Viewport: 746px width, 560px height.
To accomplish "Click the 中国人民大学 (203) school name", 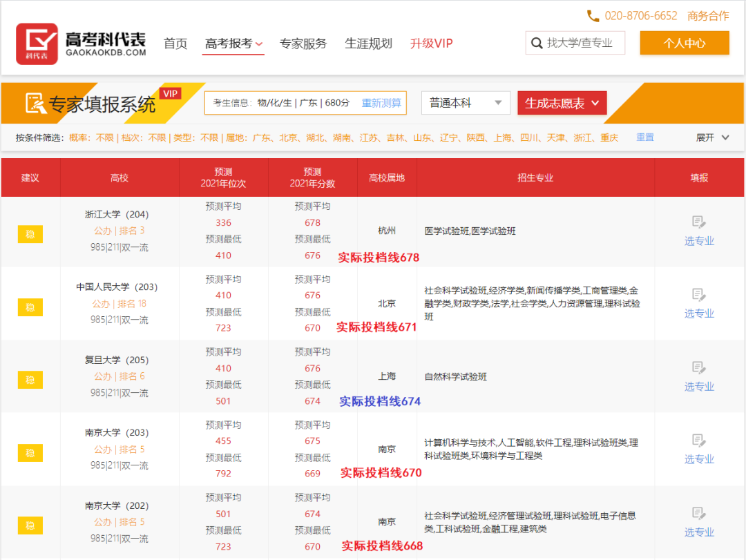I will coord(117,287).
